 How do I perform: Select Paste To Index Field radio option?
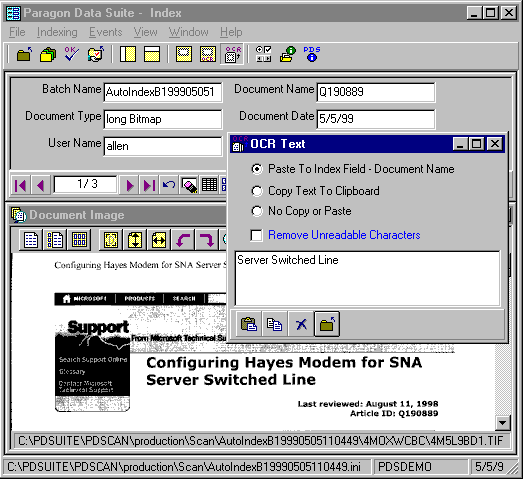coord(257,169)
